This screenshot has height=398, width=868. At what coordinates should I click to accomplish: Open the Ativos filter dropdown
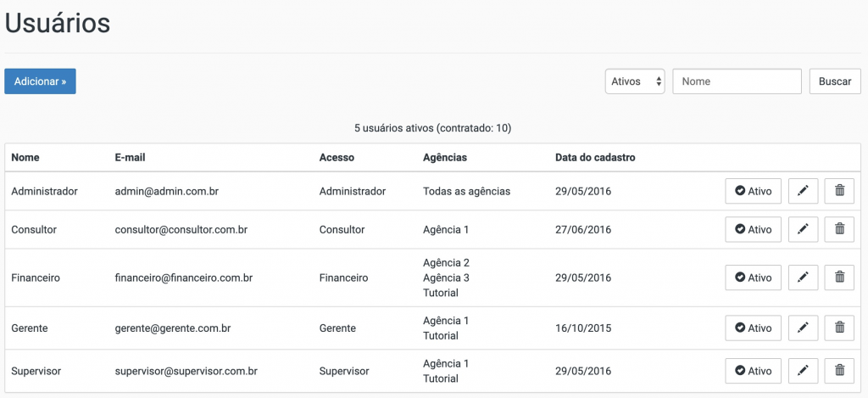(x=635, y=81)
